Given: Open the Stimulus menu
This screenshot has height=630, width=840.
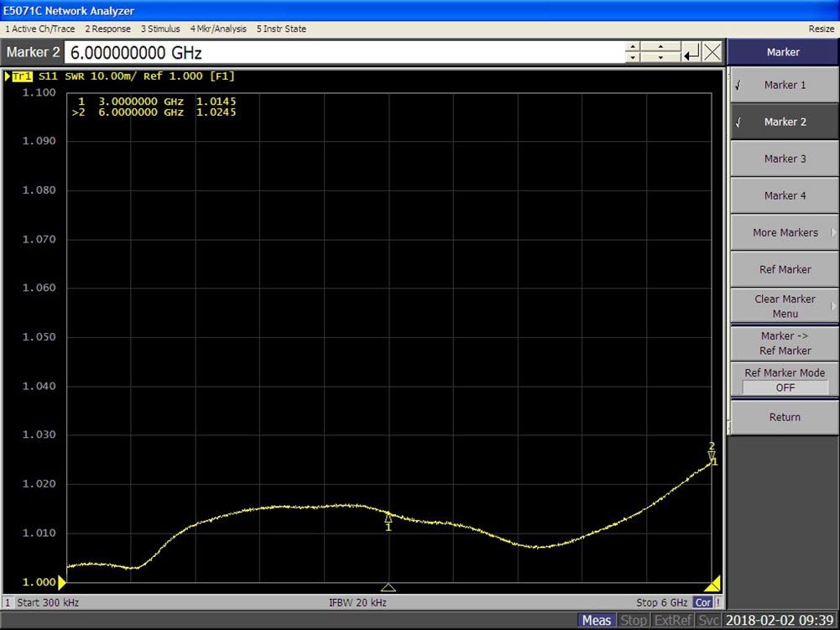Looking at the screenshot, I should [159, 29].
